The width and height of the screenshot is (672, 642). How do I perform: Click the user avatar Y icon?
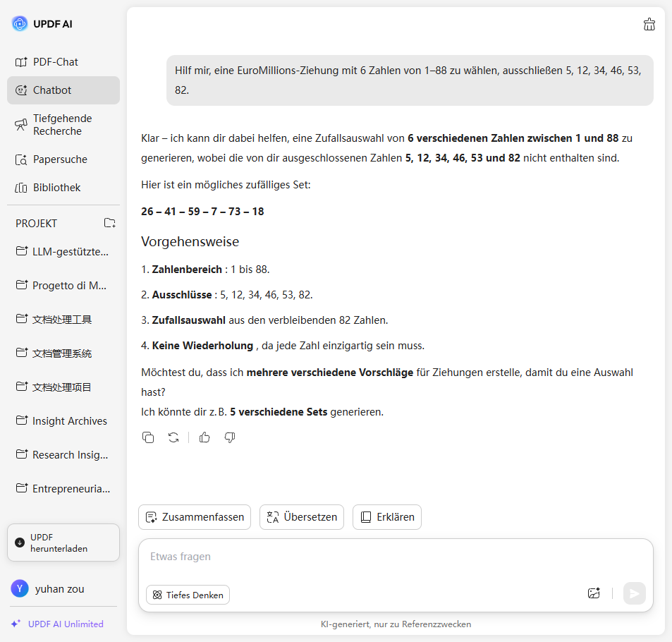20,588
